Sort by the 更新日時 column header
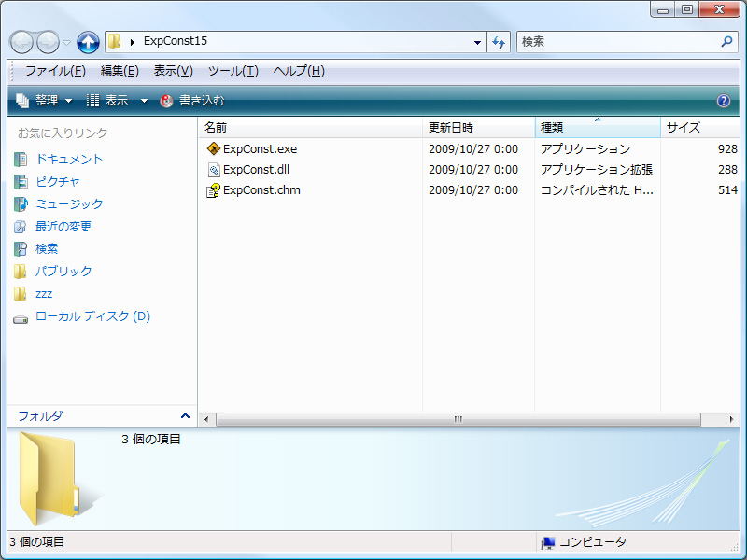The image size is (747, 560). 478,127
